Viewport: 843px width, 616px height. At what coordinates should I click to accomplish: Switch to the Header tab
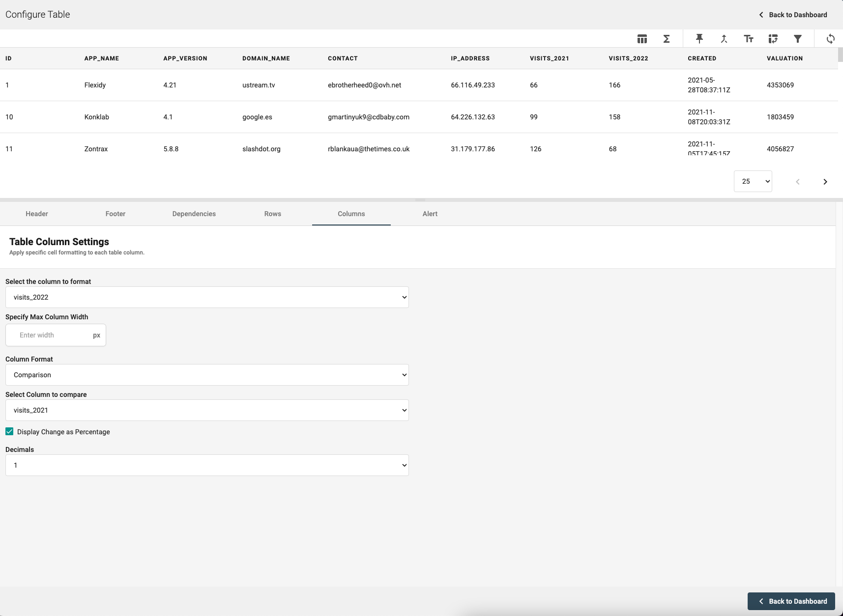click(x=37, y=214)
